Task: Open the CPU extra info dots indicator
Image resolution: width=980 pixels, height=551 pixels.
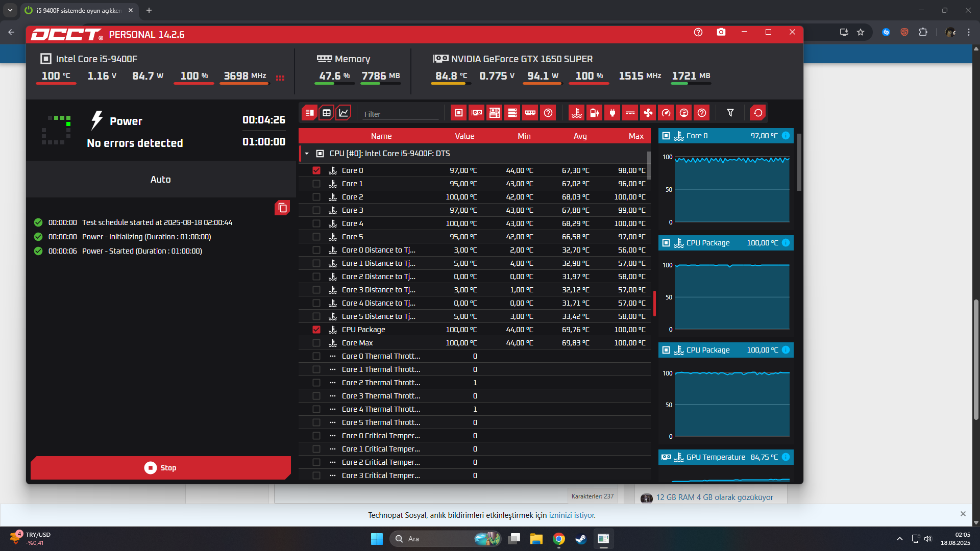Action: coord(280,78)
